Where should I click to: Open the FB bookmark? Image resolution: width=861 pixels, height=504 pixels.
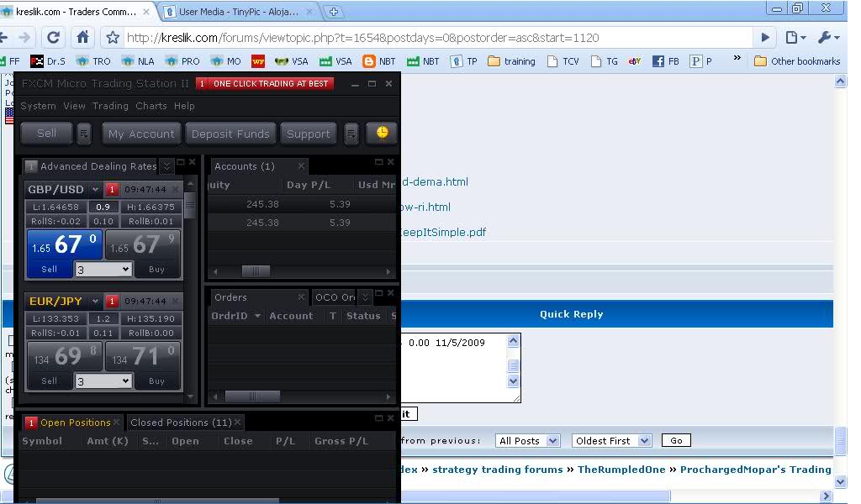[666, 61]
